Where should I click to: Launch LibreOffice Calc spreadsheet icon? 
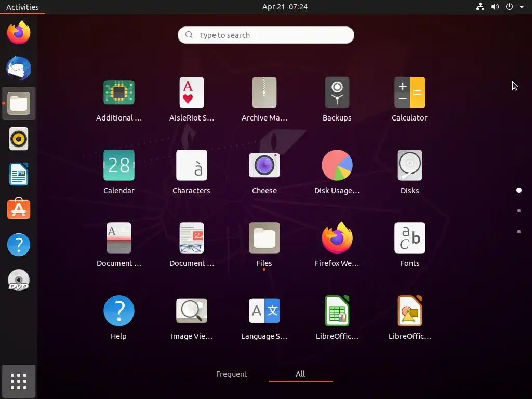tap(337, 311)
